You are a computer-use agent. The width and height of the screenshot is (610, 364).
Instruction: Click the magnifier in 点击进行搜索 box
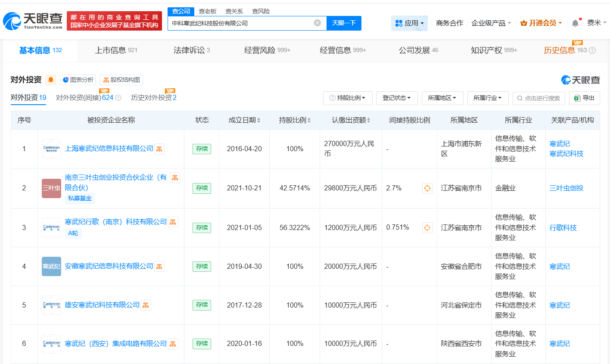(520, 98)
